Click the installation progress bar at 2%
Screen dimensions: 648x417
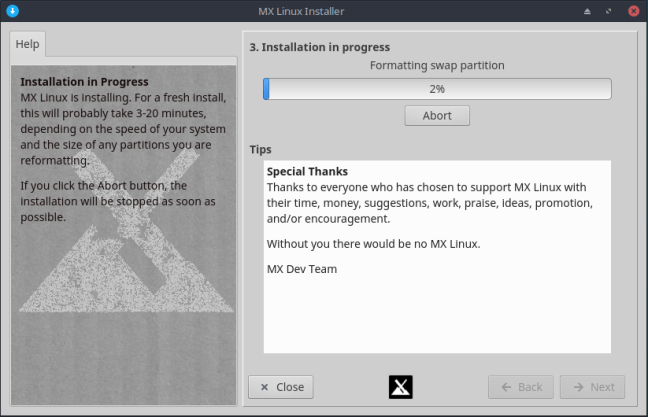tap(437, 89)
